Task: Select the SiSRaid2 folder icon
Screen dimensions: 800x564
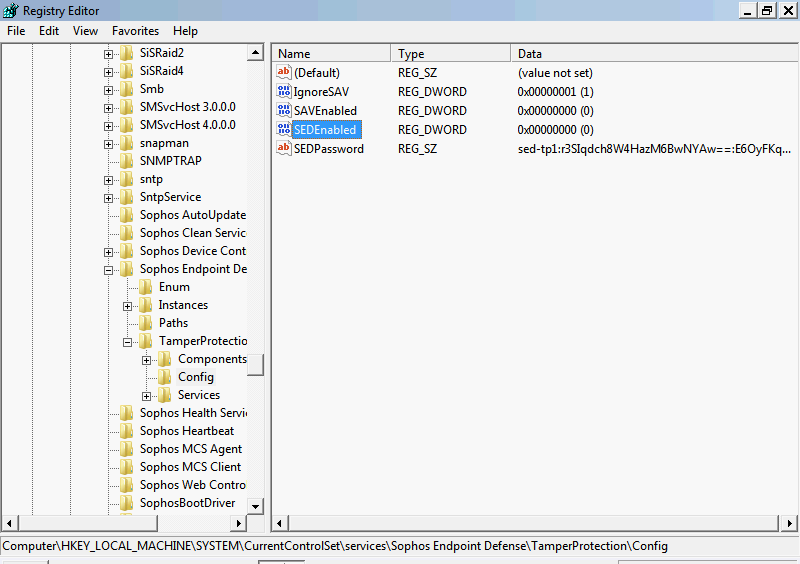Action: [126, 53]
